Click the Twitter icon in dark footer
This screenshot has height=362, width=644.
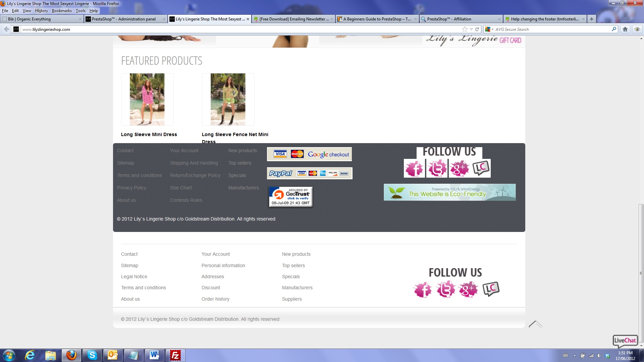[x=437, y=168]
